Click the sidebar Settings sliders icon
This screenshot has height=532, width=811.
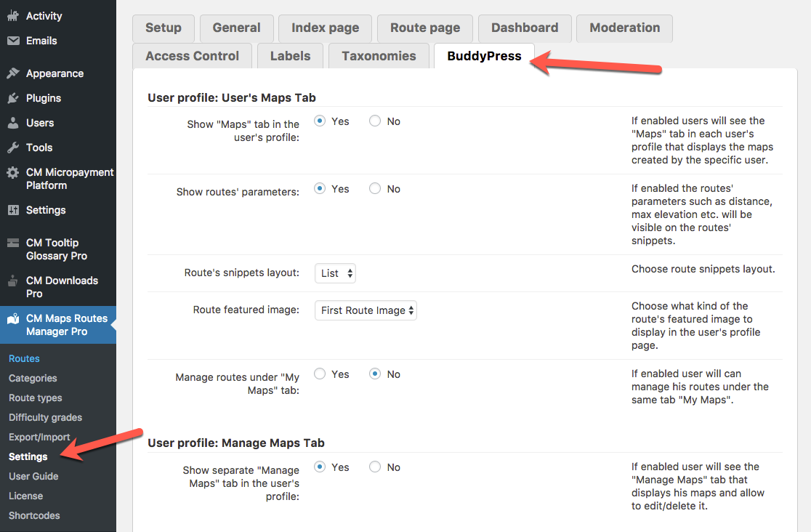point(13,210)
